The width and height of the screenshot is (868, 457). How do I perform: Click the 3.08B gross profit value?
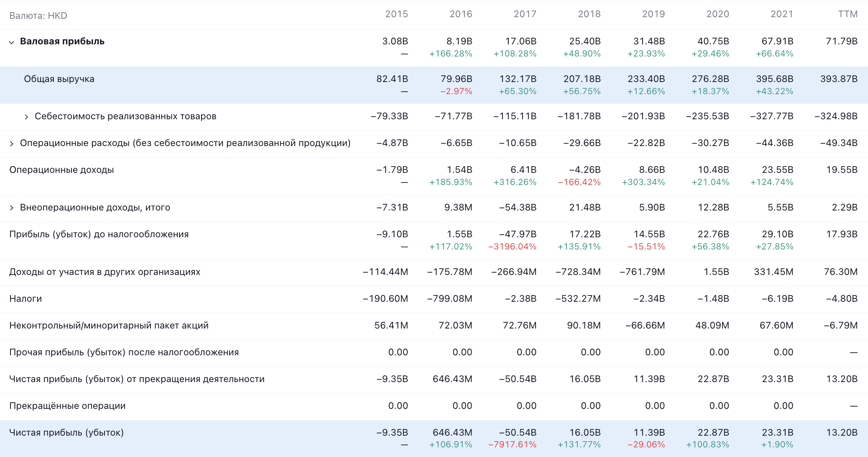395,41
